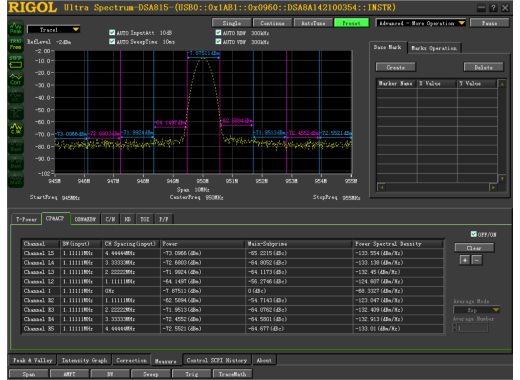Open the Corr correction sidebar icon
Image resolution: width=520 pixels, height=380 pixels.
point(16,79)
